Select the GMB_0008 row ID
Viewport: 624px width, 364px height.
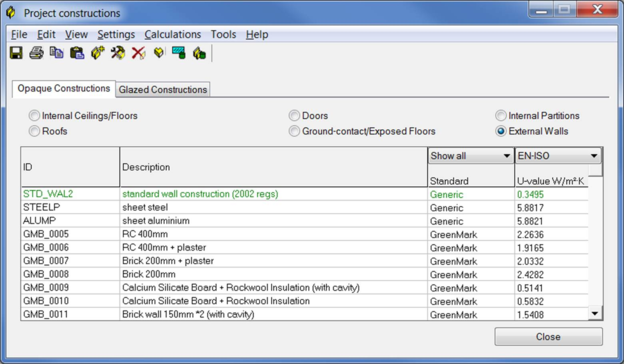click(x=46, y=274)
